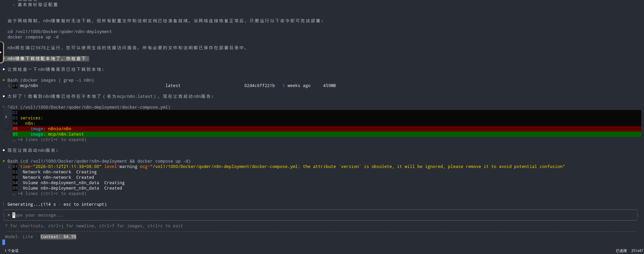The width and height of the screenshot is (644, 254).
Task: Click the 'latest' tag in docker images output
Action: click(x=173, y=86)
